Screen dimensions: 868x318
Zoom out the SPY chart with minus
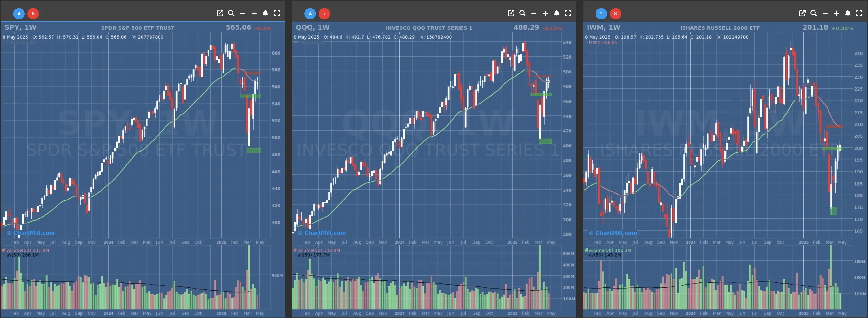(x=243, y=13)
